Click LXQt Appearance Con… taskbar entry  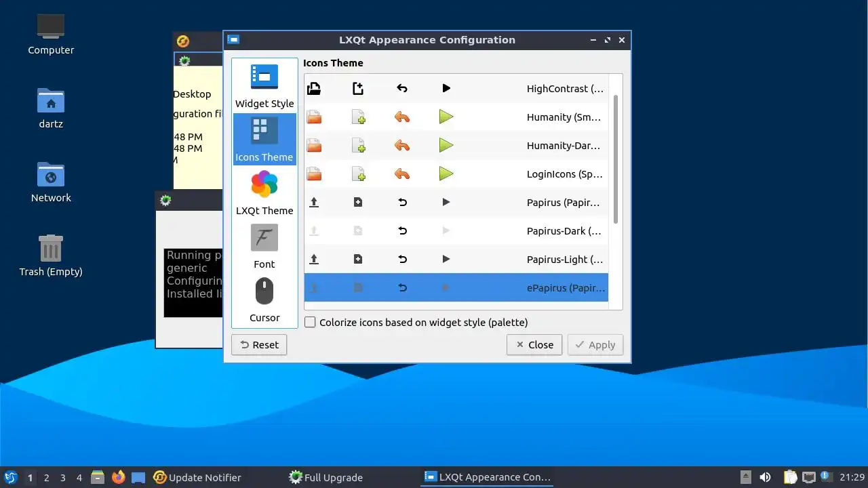pos(488,478)
